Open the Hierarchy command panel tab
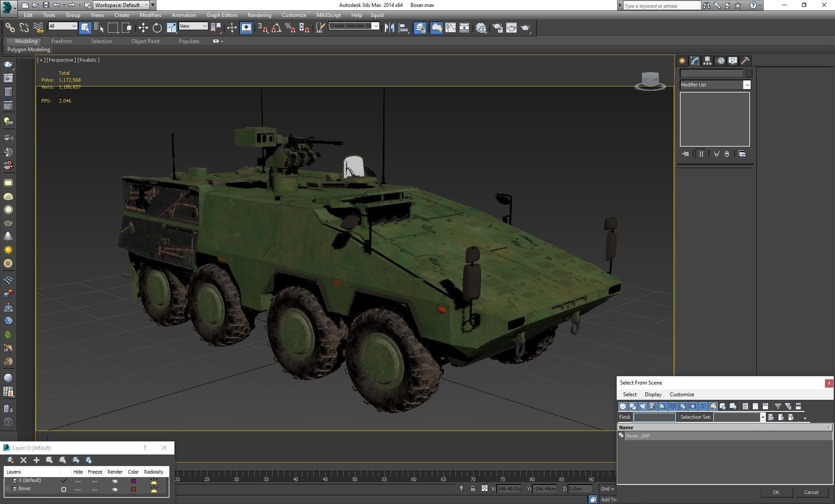835x504 pixels. tap(708, 61)
